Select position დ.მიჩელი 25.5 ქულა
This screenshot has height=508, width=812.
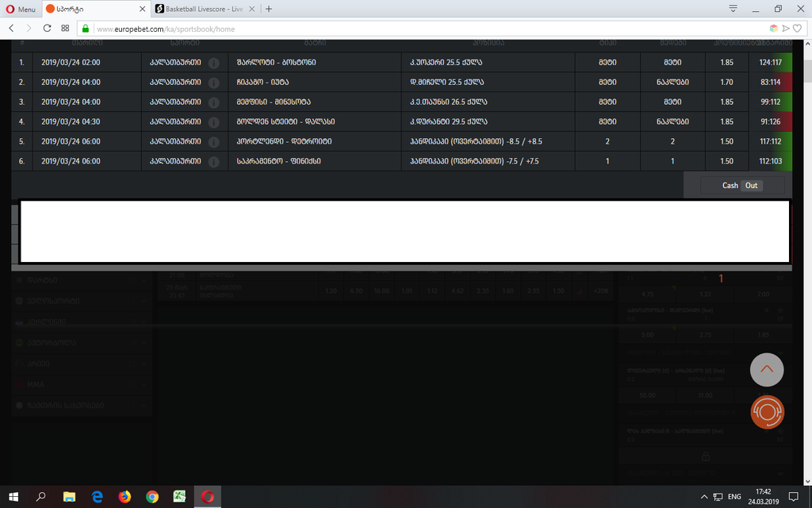pyautogui.click(x=447, y=82)
